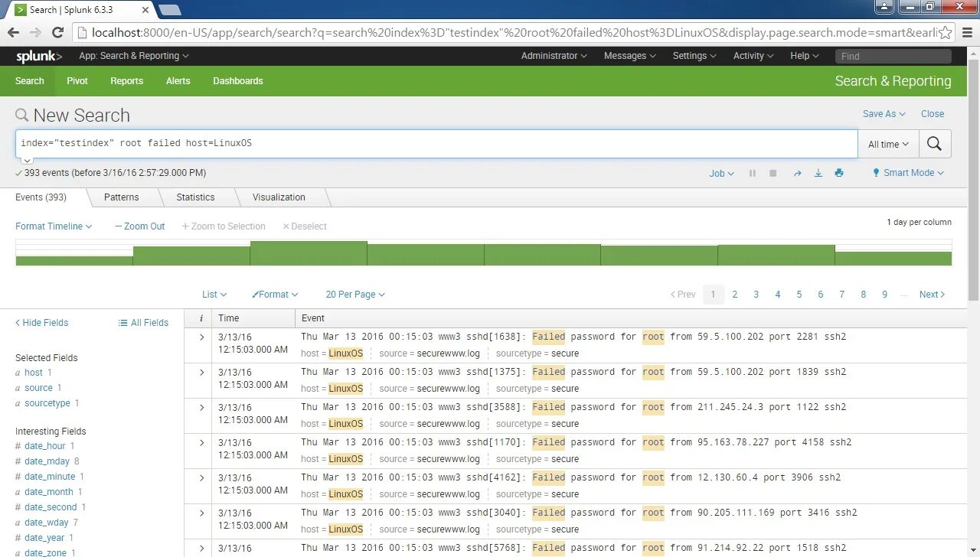The height and width of the screenshot is (557, 980).
Task: Open the Administrator menu
Action: [554, 56]
